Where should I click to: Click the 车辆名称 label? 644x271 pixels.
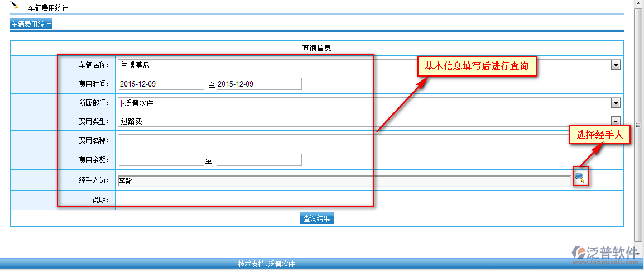point(94,65)
